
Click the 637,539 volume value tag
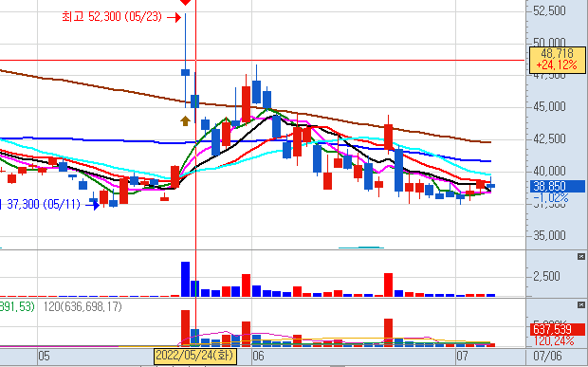pyautogui.click(x=558, y=329)
